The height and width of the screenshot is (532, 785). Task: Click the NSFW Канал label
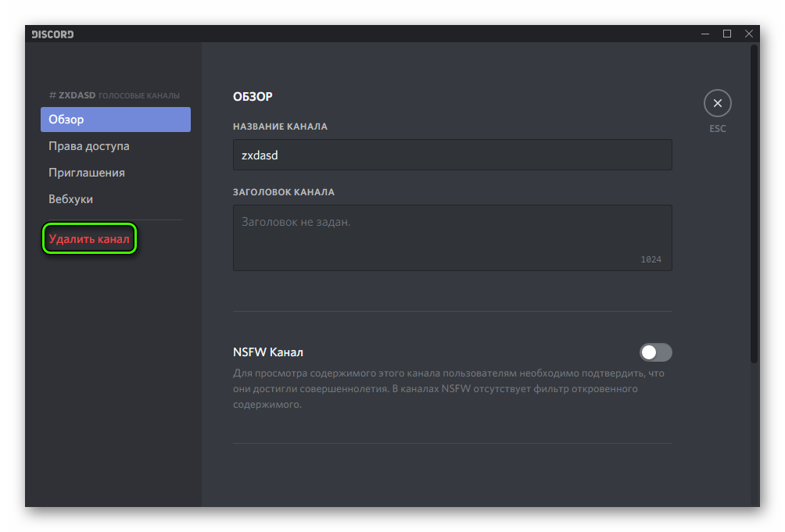click(268, 352)
